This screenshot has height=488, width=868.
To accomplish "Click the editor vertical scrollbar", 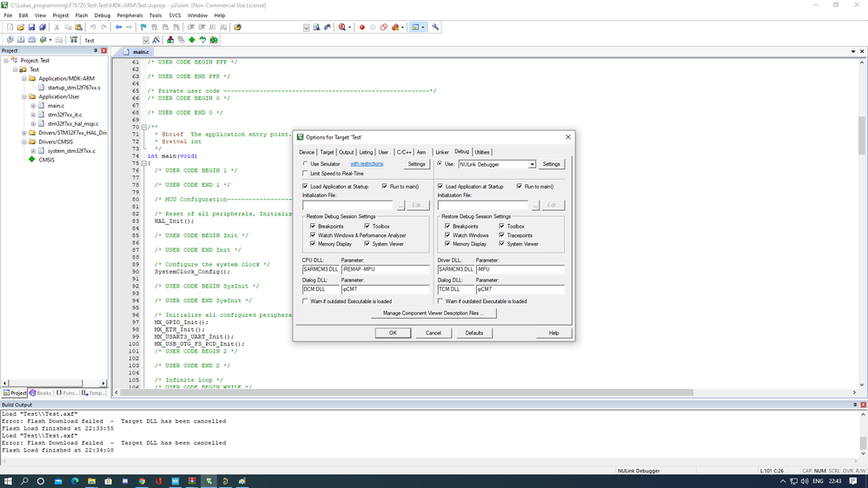I will click(x=862, y=135).
